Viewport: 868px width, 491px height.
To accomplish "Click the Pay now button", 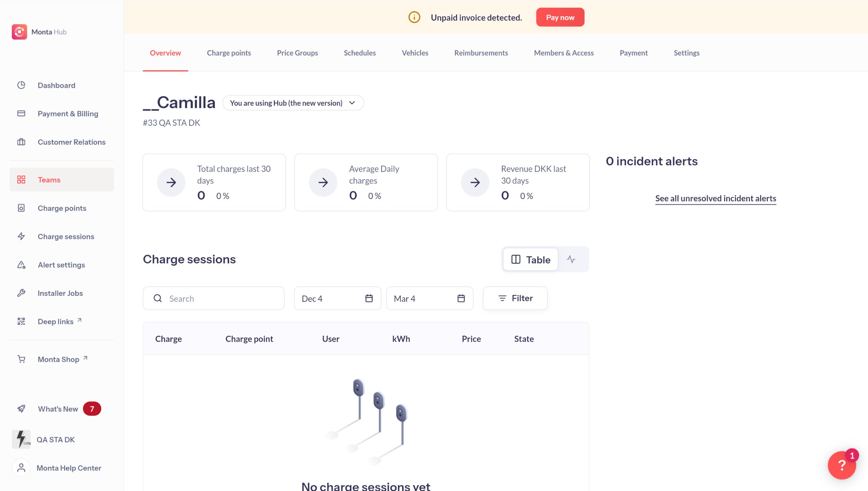I will point(560,17).
